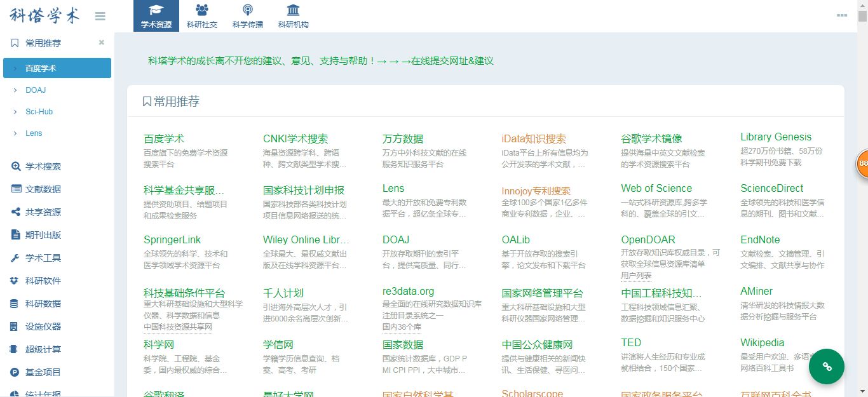Image resolution: width=868 pixels, height=397 pixels.
Task: Open the Web of Science link
Action: coord(656,188)
